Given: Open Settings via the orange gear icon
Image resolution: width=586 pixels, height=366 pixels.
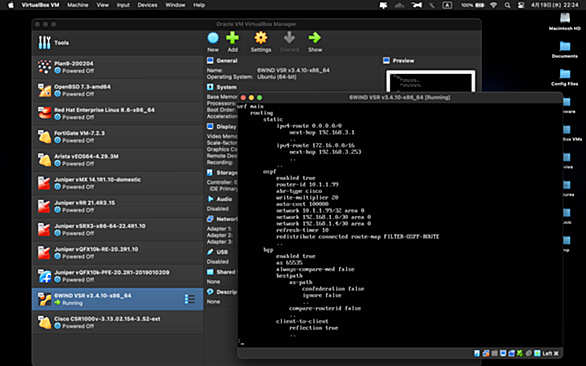Looking at the screenshot, I should tap(260, 38).
